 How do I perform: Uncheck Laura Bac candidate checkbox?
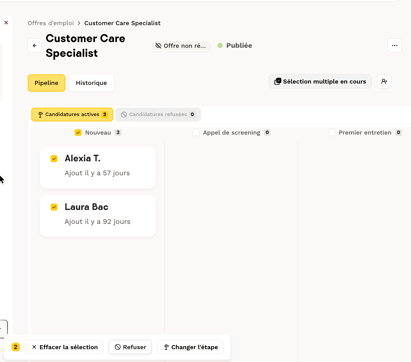pos(54,207)
